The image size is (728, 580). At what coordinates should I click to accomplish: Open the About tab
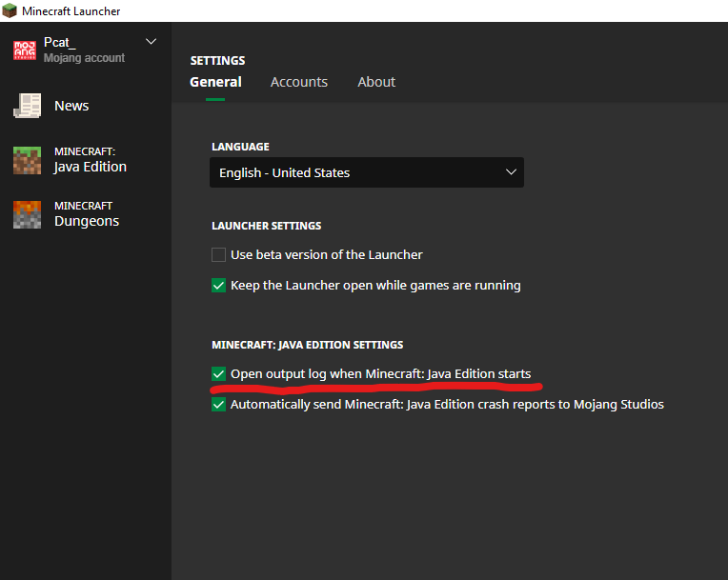pos(376,82)
